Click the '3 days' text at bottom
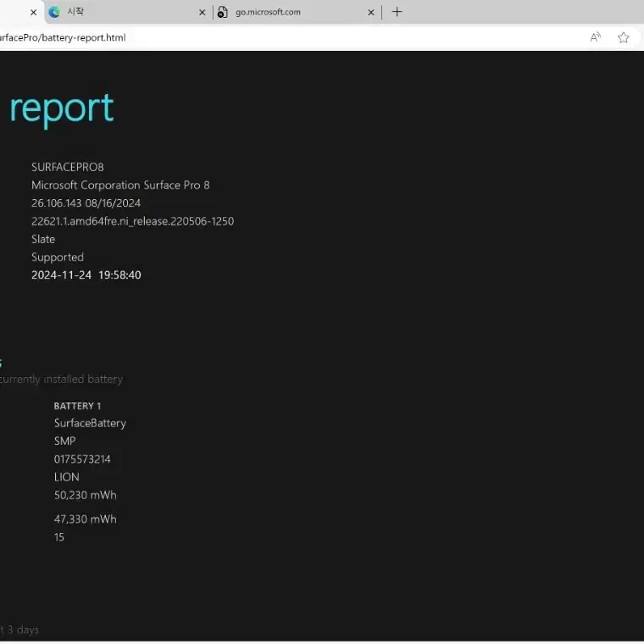The width and height of the screenshot is (644, 644). (x=24, y=630)
